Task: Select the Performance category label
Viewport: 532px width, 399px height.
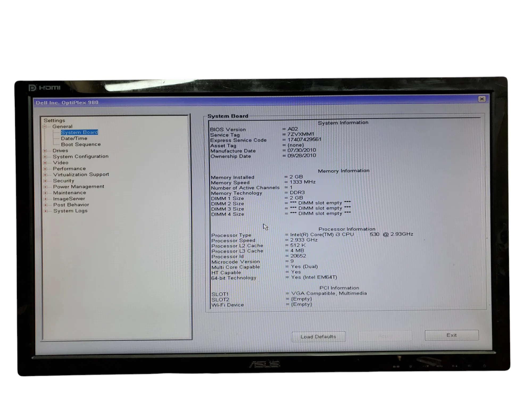Action: [69, 169]
